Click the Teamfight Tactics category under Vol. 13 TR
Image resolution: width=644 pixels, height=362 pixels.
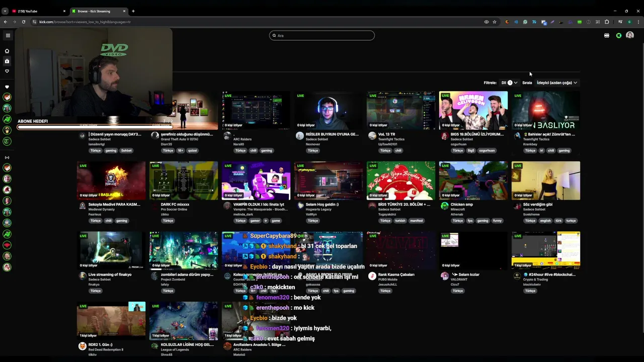tap(391, 139)
